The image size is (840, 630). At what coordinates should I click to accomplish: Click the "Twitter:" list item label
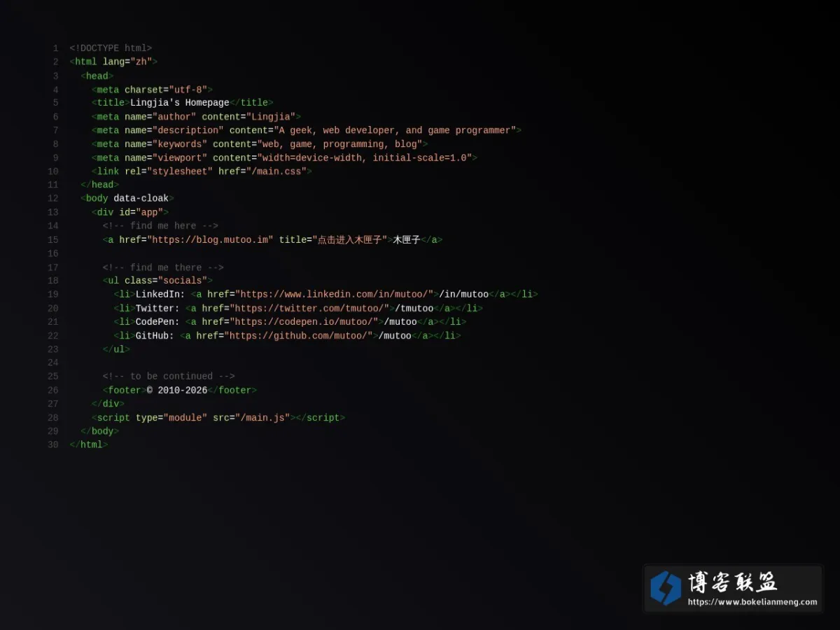click(157, 309)
